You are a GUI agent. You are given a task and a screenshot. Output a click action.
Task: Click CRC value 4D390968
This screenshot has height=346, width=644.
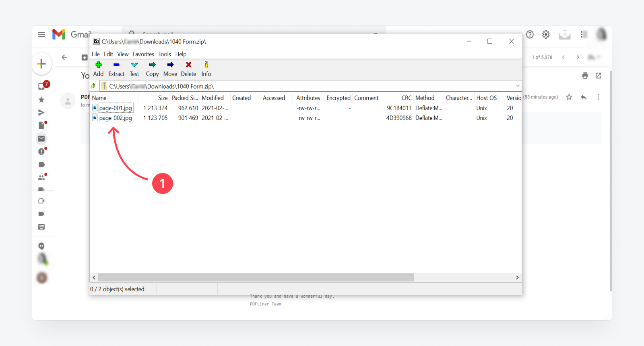[x=399, y=118]
